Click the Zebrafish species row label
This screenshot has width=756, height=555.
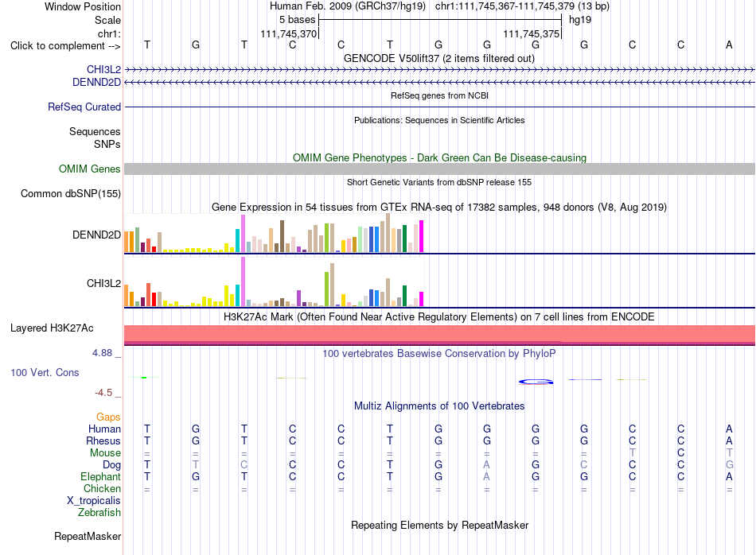pos(99,513)
